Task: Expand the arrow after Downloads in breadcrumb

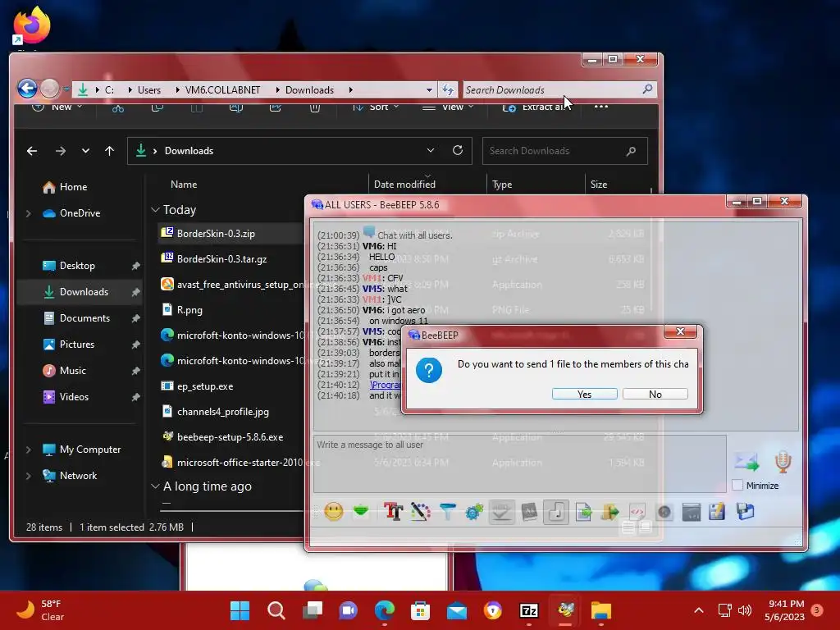Action: click(351, 90)
